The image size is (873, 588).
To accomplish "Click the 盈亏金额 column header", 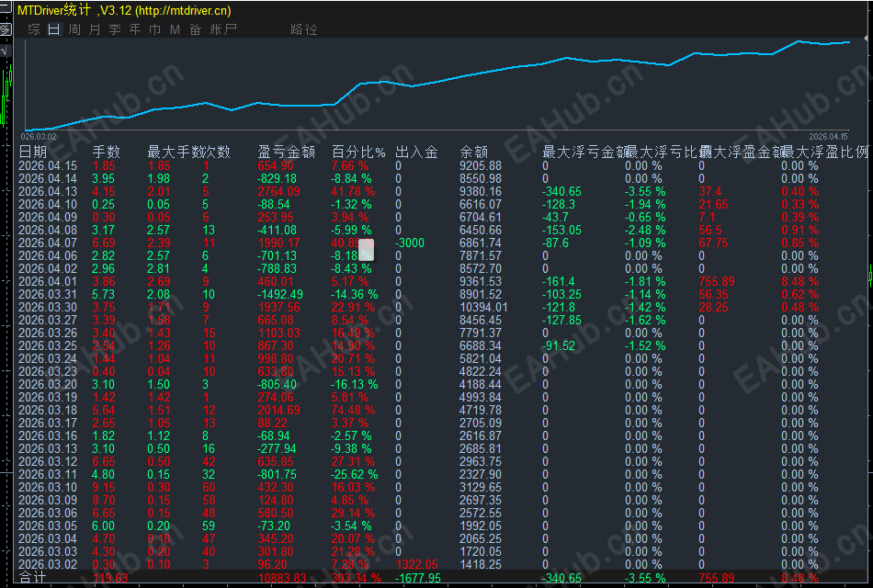I will [286, 152].
